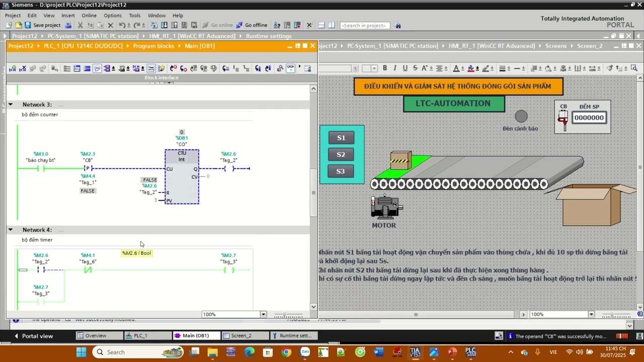644x362 pixels.
Task: Click the Delete X icon in main toolbar
Action: click(111, 25)
